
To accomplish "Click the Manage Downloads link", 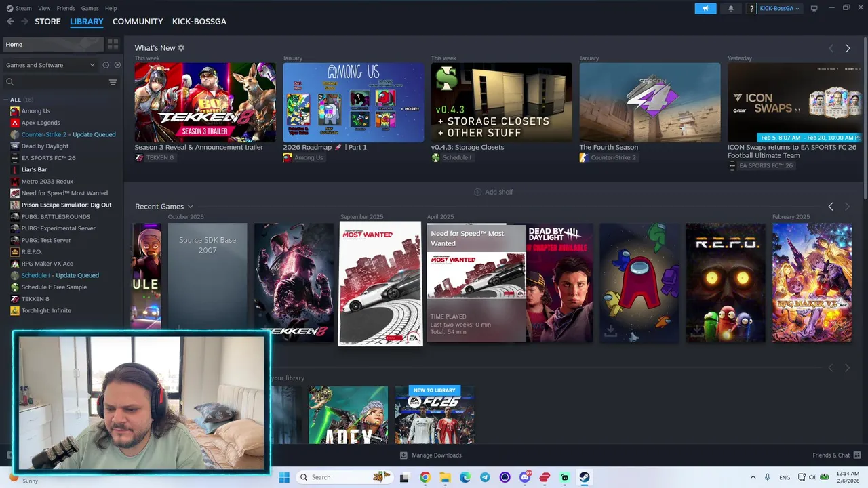I will pyautogui.click(x=437, y=455).
